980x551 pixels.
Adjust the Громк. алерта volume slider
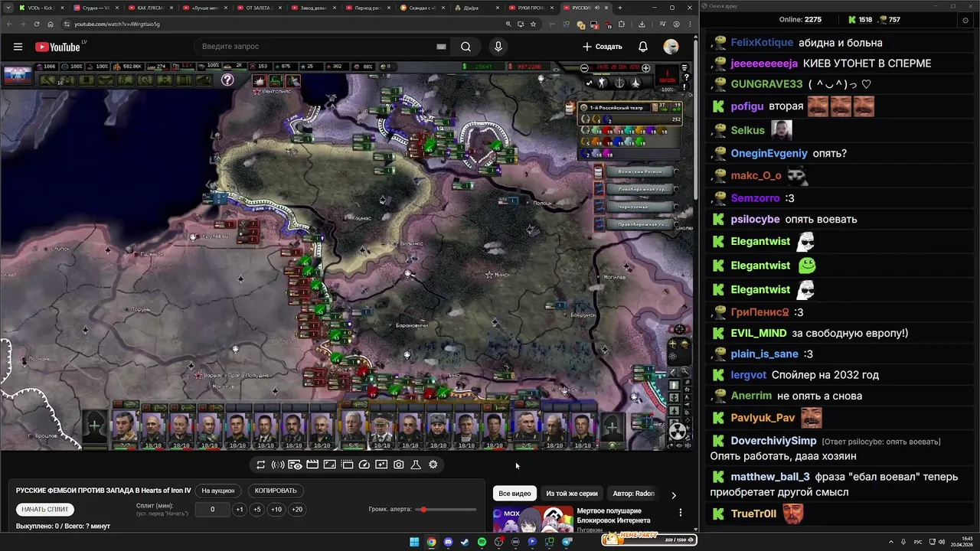pyautogui.click(x=446, y=510)
